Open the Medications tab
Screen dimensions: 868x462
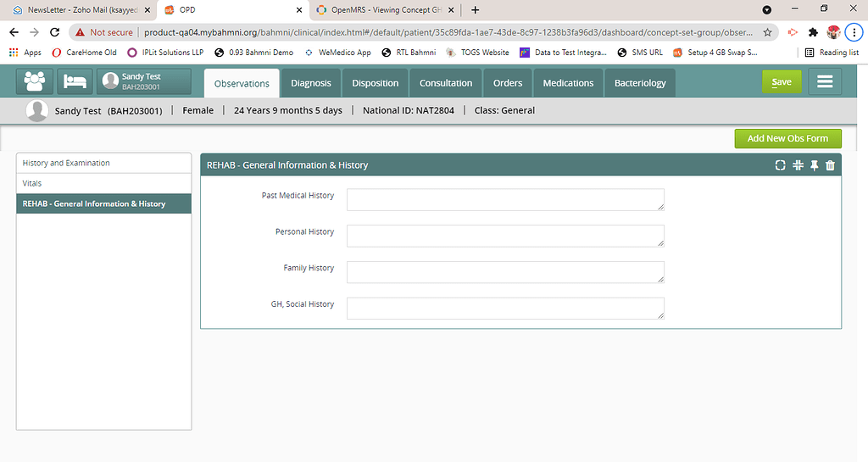point(568,83)
